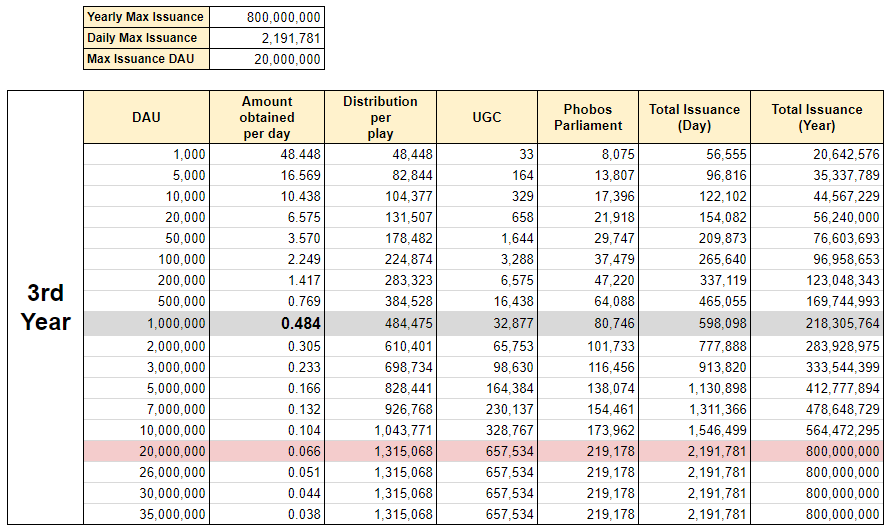Select the 'Amount obtained per day' header
The height and width of the screenshot is (532, 891).
coord(267,117)
